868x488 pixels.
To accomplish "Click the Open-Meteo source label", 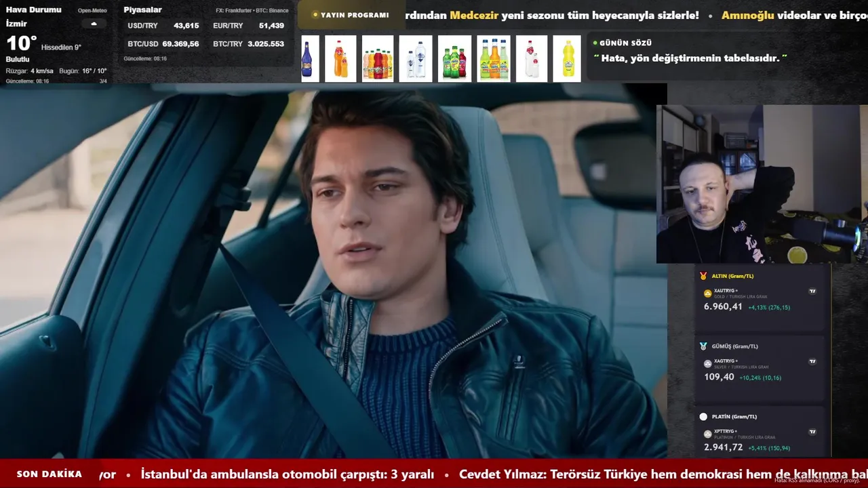I will (92, 11).
